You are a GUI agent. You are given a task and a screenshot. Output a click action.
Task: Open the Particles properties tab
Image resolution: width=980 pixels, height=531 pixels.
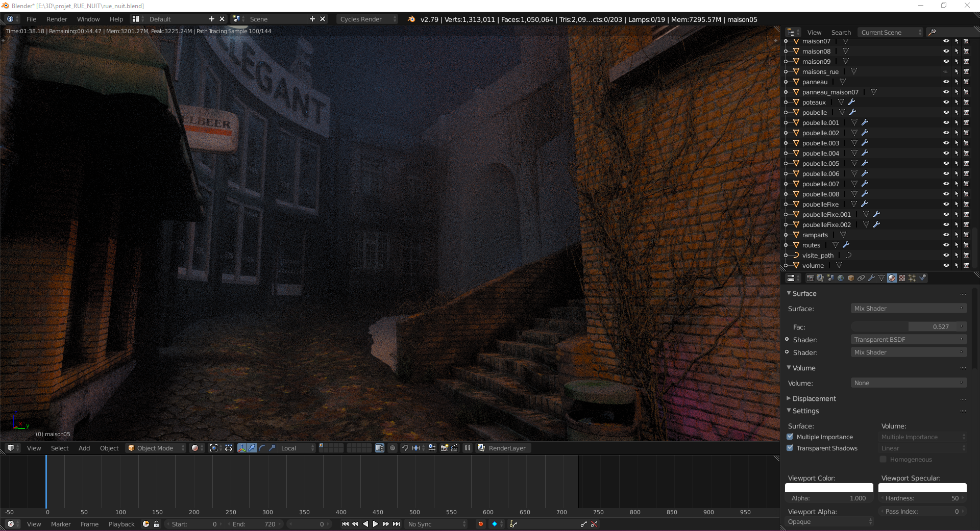point(912,278)
